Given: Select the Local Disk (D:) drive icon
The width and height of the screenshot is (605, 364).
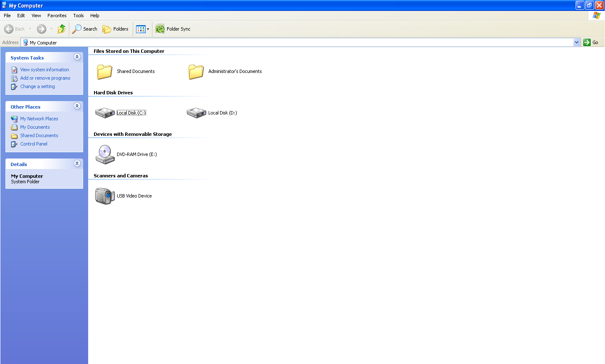Looking at the screenshot, I should [196, 112].
